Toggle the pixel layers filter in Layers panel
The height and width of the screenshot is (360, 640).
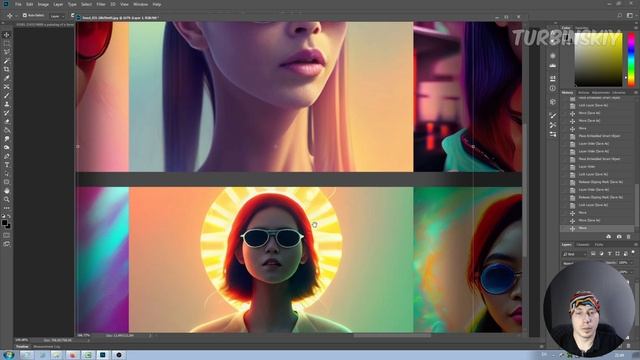(x=593, y=254)
